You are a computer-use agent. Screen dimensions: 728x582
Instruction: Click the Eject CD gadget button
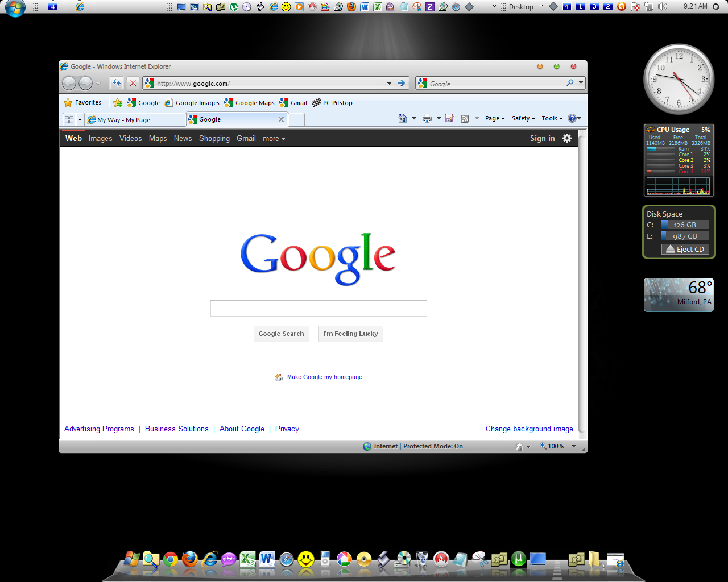(x=685, y=249)
